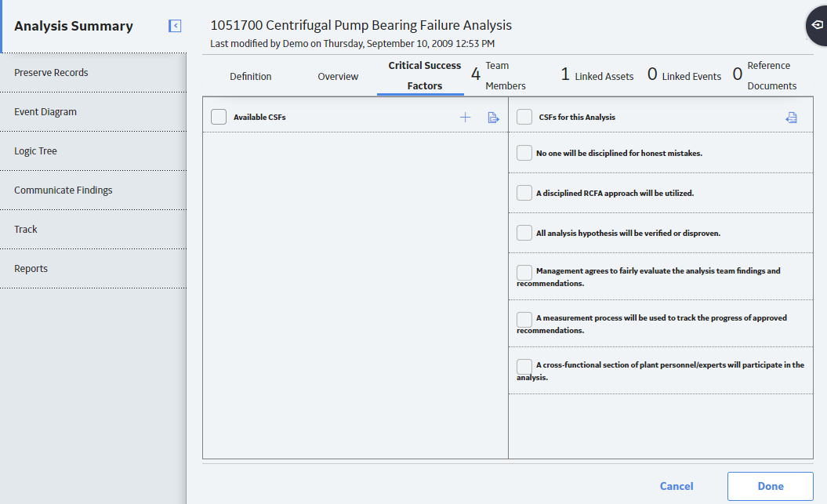Click the 'Last modified by Demo' line

(352, 44)
